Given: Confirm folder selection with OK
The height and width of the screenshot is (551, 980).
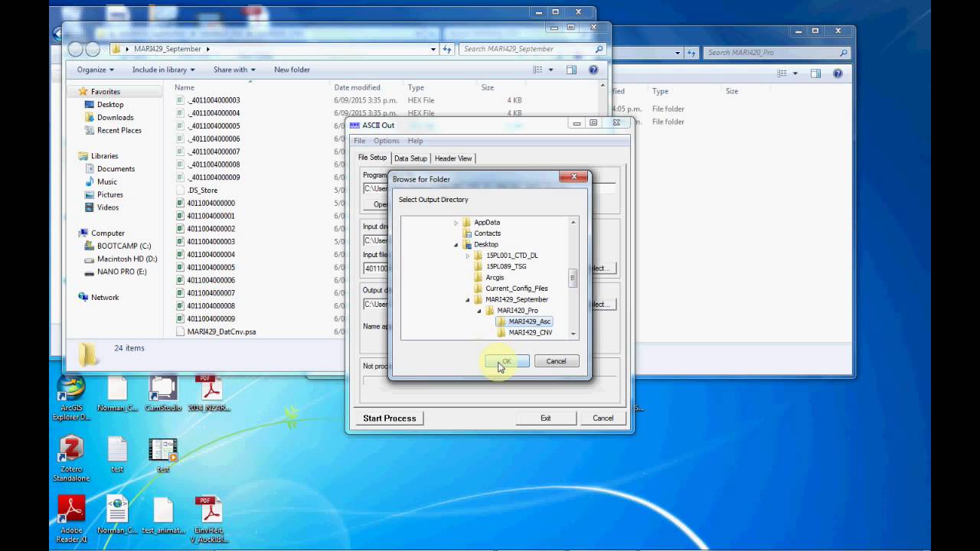Looking at the screenshot, I should point(507,361).
